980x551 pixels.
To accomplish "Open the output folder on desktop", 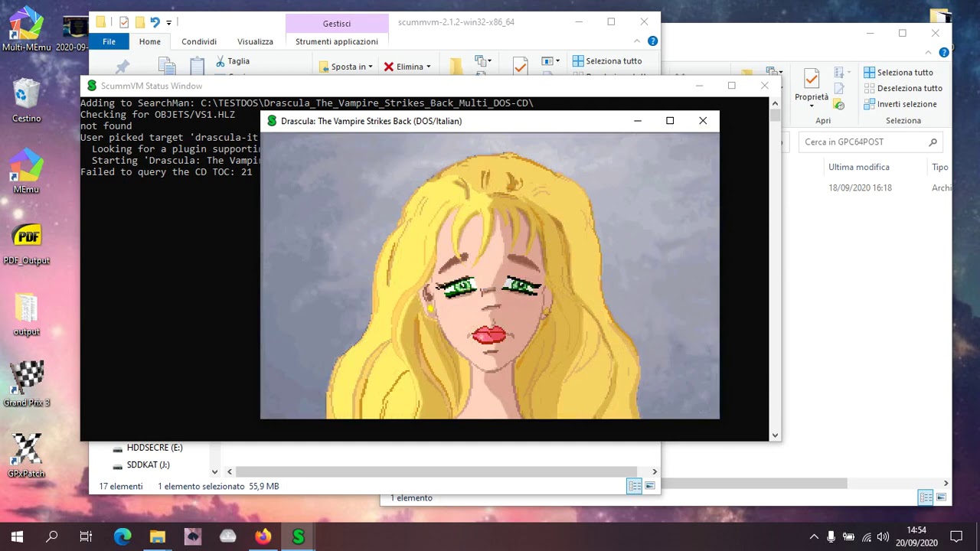I will pos(26,314).
